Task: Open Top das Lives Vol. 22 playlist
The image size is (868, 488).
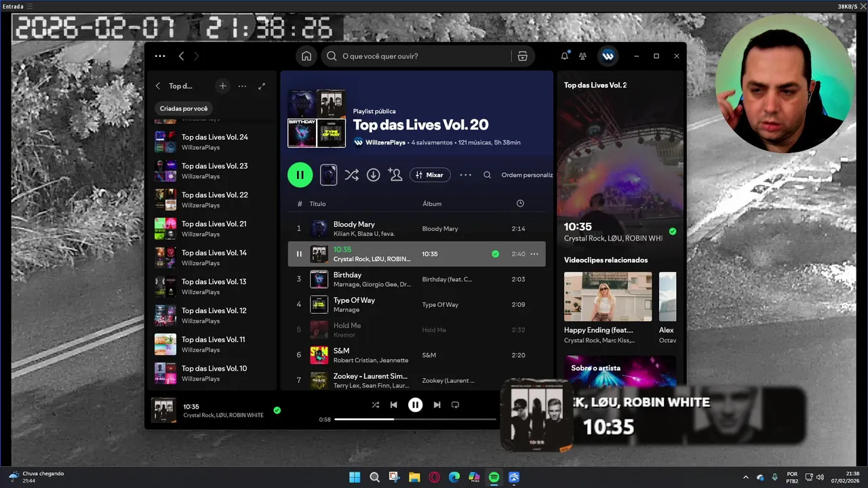Action: [211, 200]
